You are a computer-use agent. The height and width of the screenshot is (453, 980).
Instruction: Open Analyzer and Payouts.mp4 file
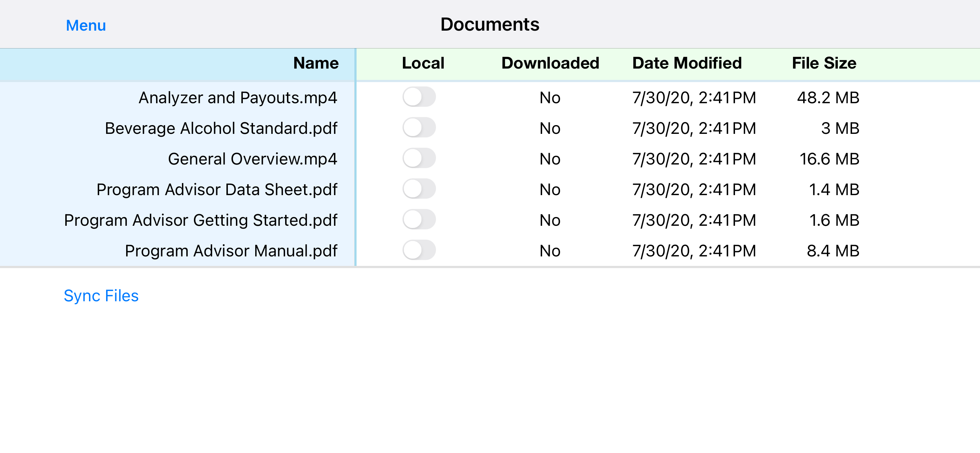click(238, 98)
